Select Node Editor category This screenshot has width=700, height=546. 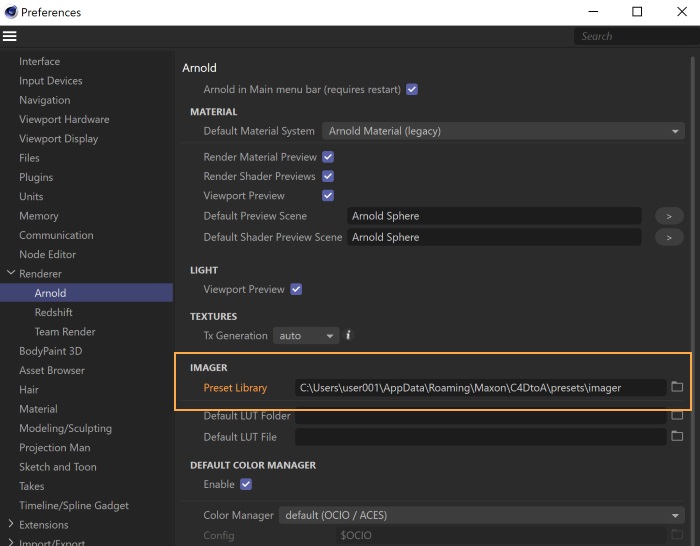[x=47, y=254]
